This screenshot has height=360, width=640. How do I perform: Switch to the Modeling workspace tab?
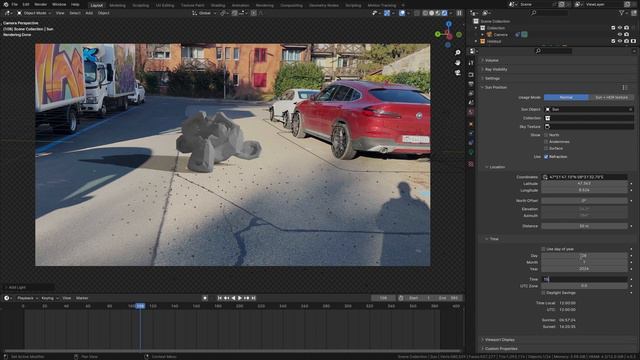pos(118,5)
